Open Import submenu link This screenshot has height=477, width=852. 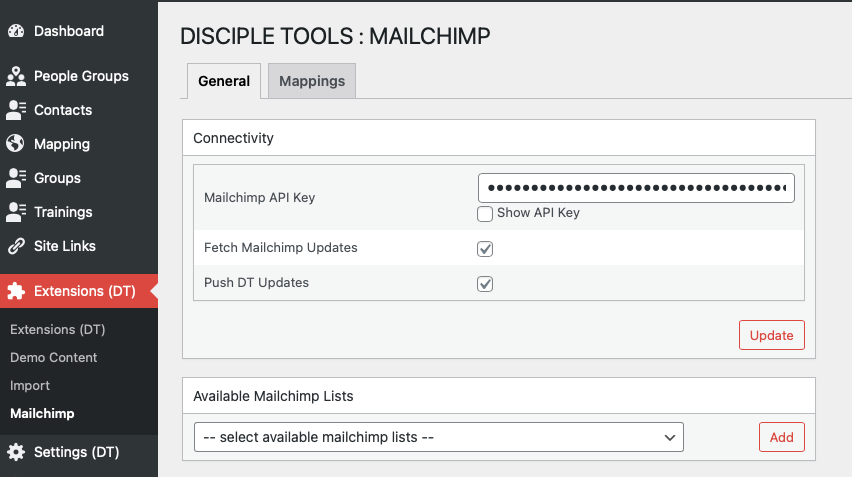pos(30,386)
